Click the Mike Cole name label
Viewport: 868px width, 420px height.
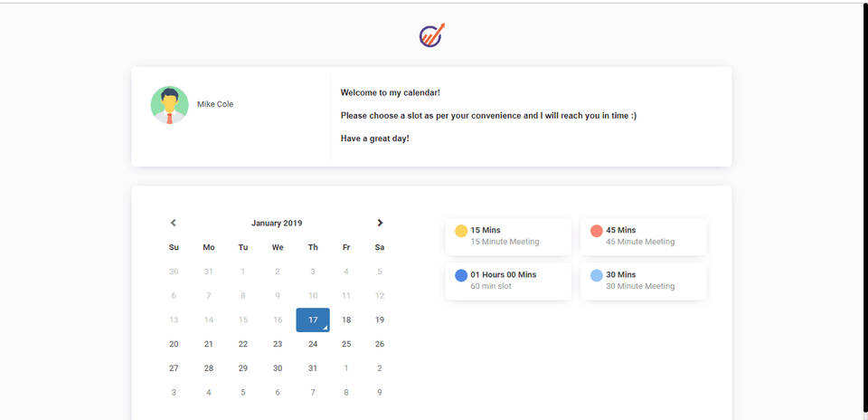coord(215,104)
